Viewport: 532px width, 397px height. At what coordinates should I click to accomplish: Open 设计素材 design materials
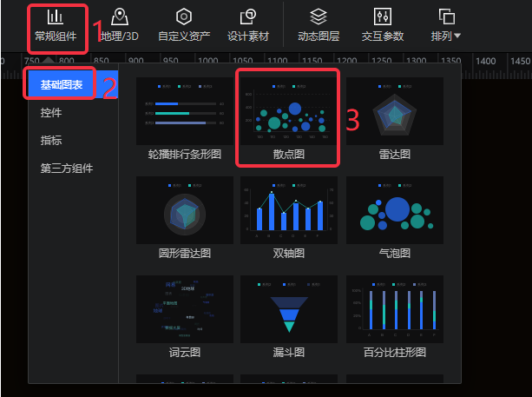pyautogui.click(x=247, y=25)
